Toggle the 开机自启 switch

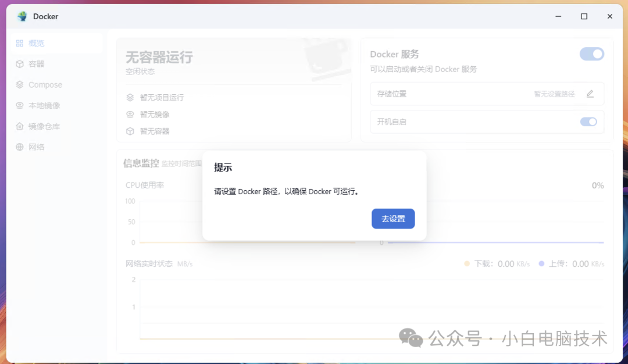588,122
